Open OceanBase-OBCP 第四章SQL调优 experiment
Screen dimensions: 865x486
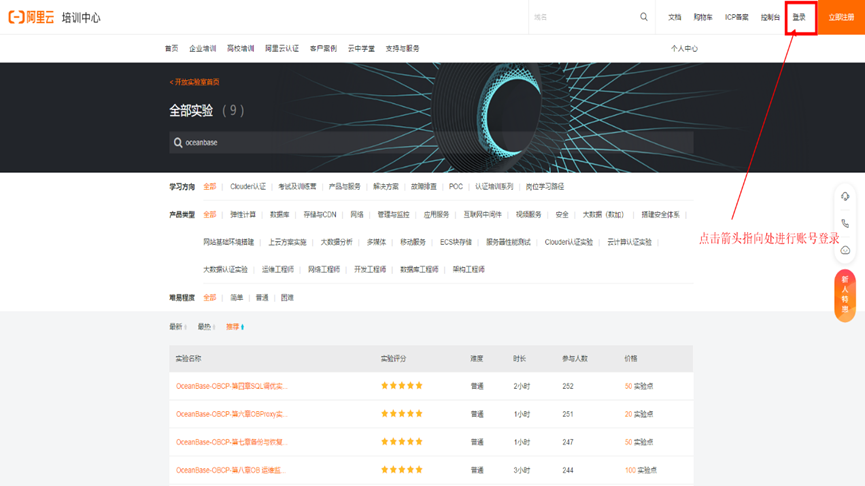tap(232, 386)
